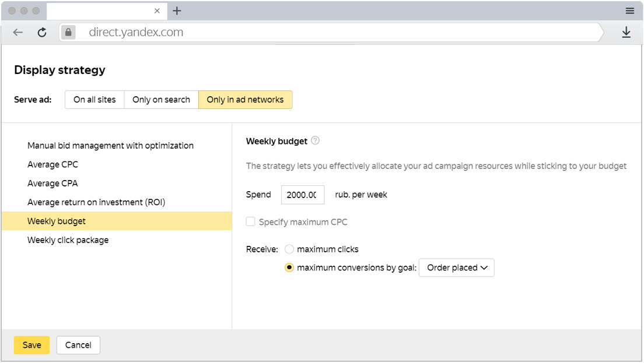Open a new tab with plus icon
Viewport: 644px width, 363px height.
point(177,10)
